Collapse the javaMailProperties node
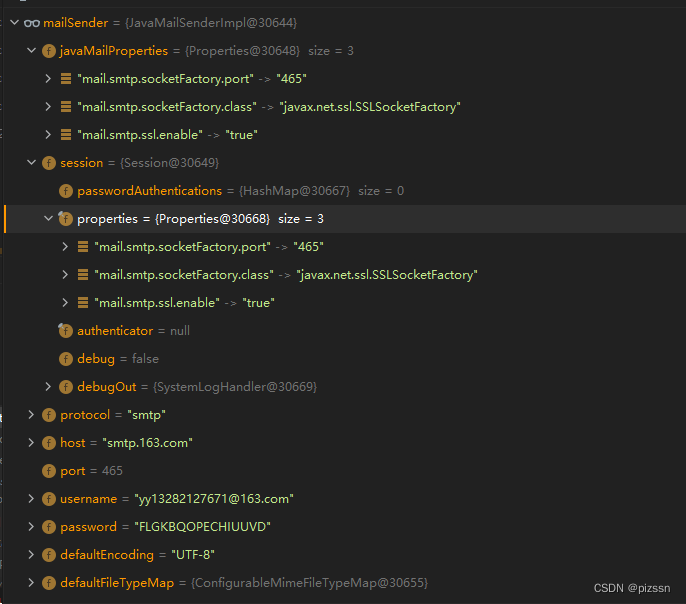686x604 pixels. pos(32,50)
